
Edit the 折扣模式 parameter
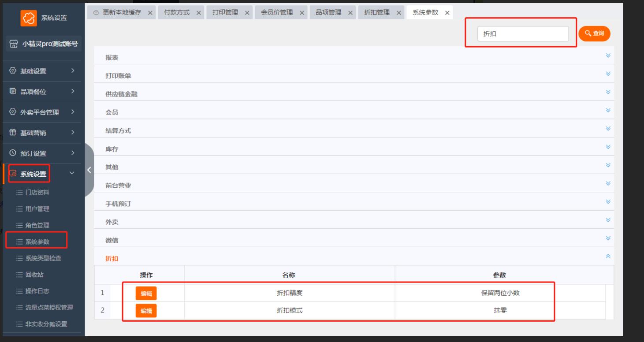pos(146,311)
